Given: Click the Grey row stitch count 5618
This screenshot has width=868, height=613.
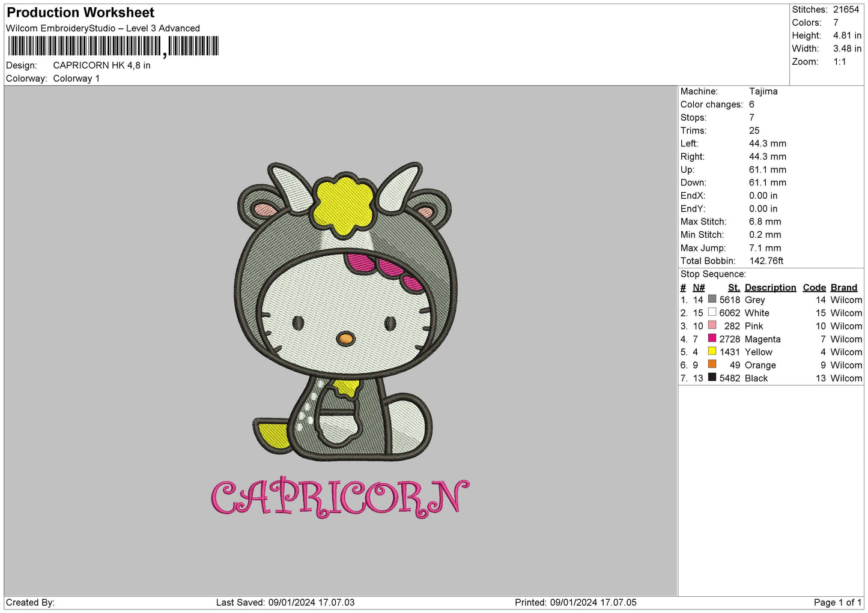Looking at the screenshot, I should (x=730, y=300).
